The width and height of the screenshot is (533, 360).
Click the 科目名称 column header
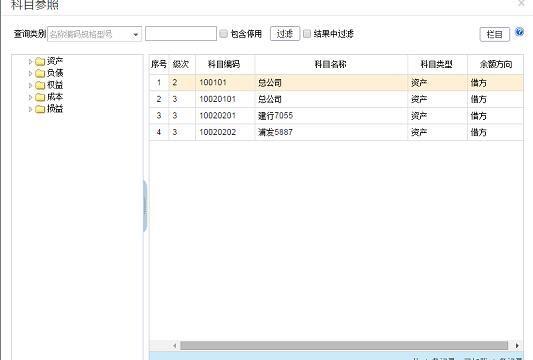point(331,64)
